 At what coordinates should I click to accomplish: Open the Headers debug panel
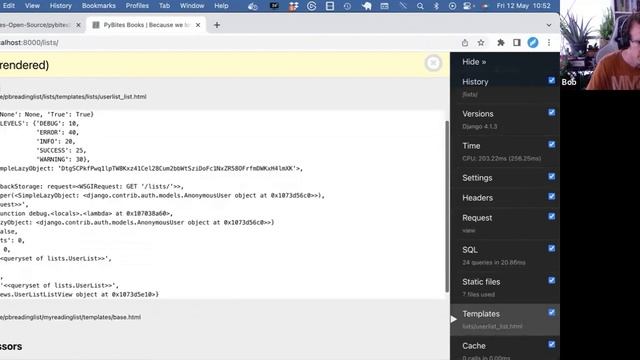478,198
